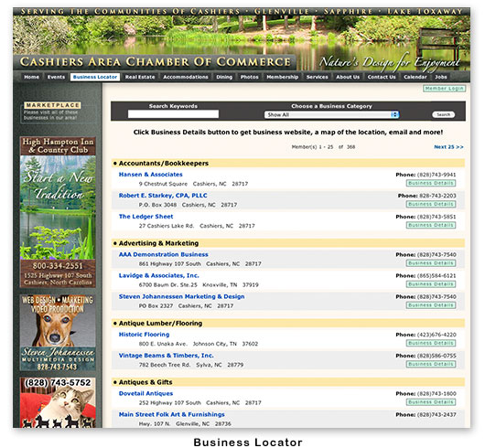Click Steven Johannessen Multimedia Design ad
The height and width of the screenshot is (448, 485).
click(x=58, y=333)
